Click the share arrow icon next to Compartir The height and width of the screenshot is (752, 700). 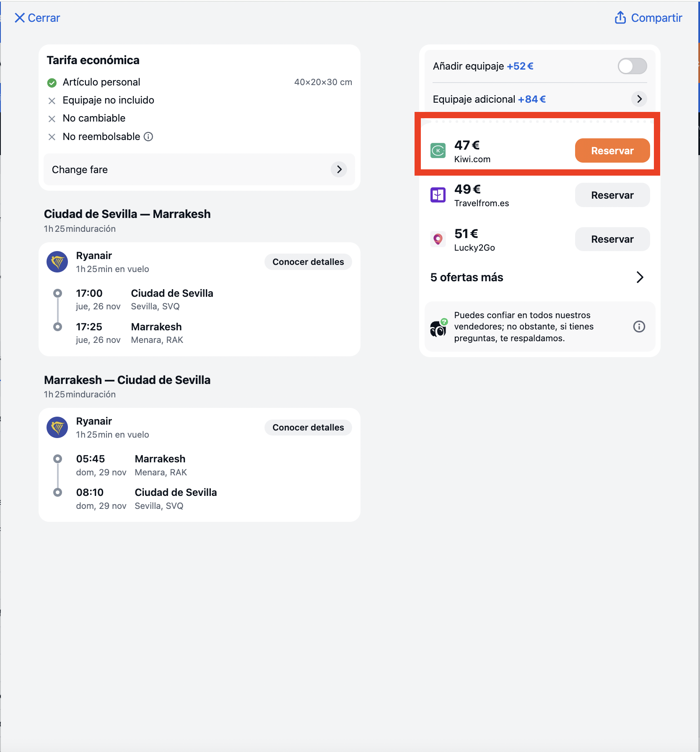pos(620,18)
